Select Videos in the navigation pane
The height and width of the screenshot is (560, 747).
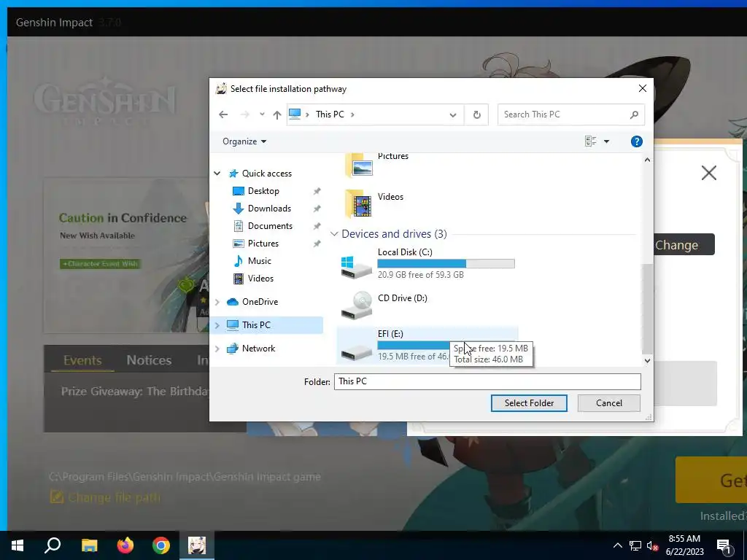click(x=253, y=279)
